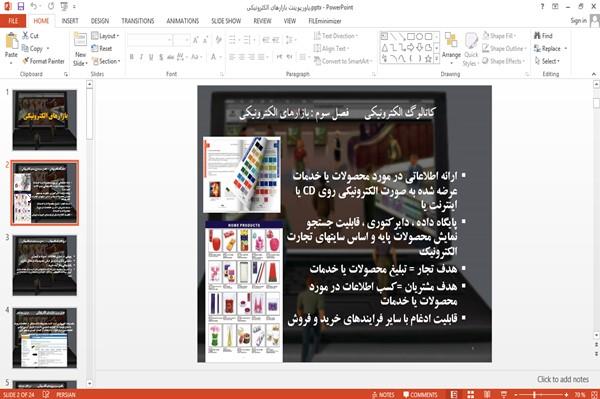
Task: Save the presentation using the floppy icon
Action: click(21, 7)
